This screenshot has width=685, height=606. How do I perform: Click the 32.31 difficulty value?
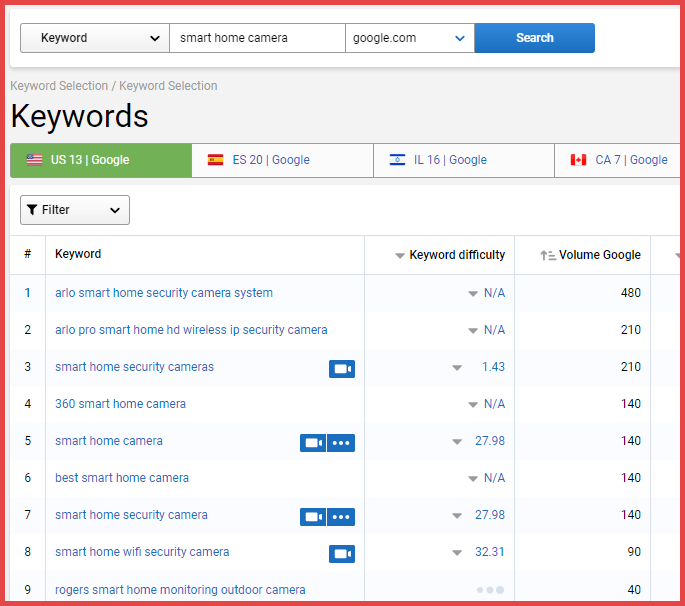click(490, 552)
